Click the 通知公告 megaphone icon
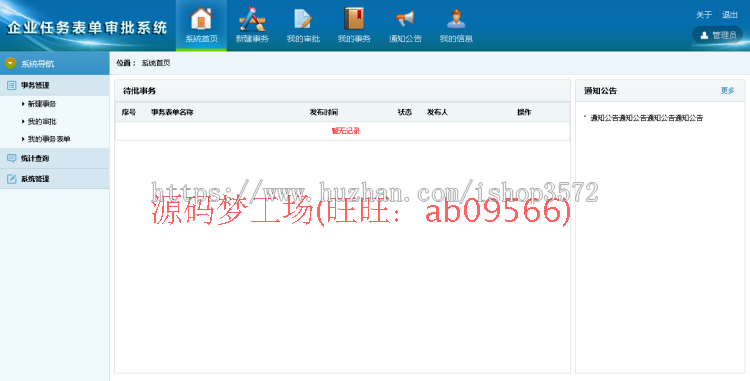 (x=405, y=19)
